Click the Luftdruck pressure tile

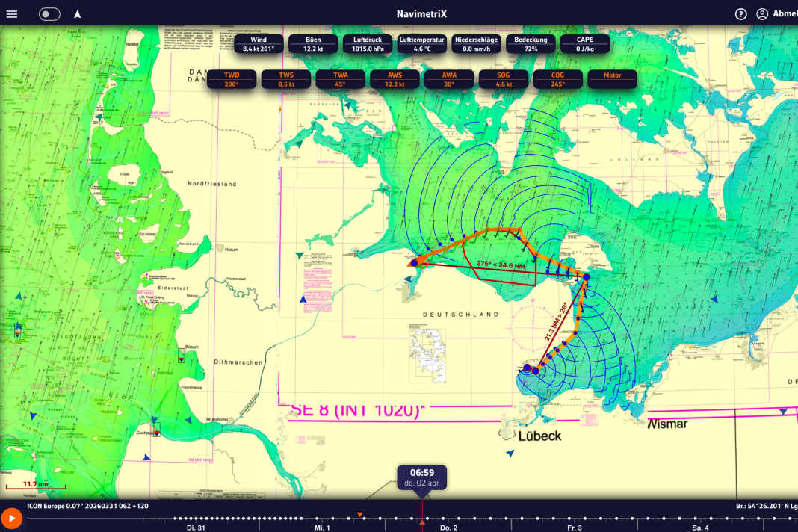(368, 43)
